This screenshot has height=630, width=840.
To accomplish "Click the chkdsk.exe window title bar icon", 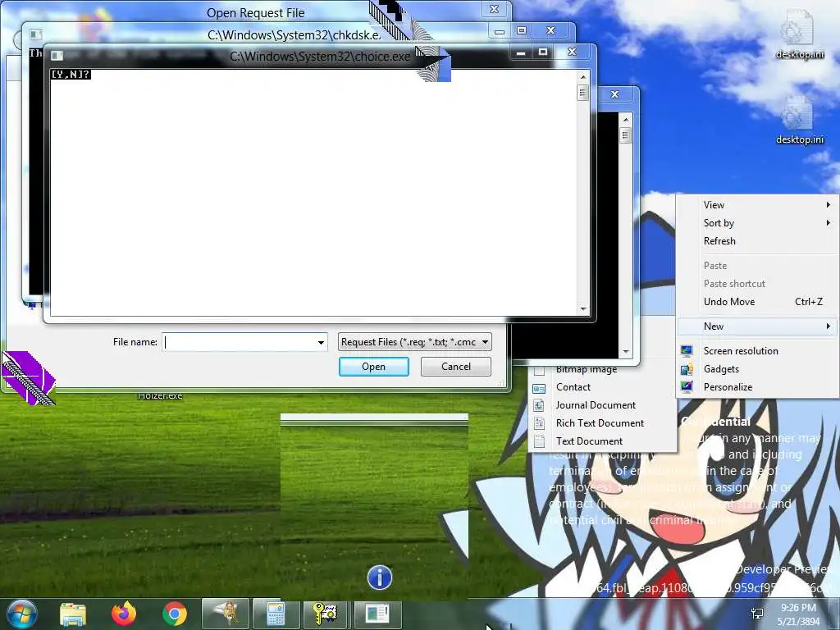I will [35, 34].
